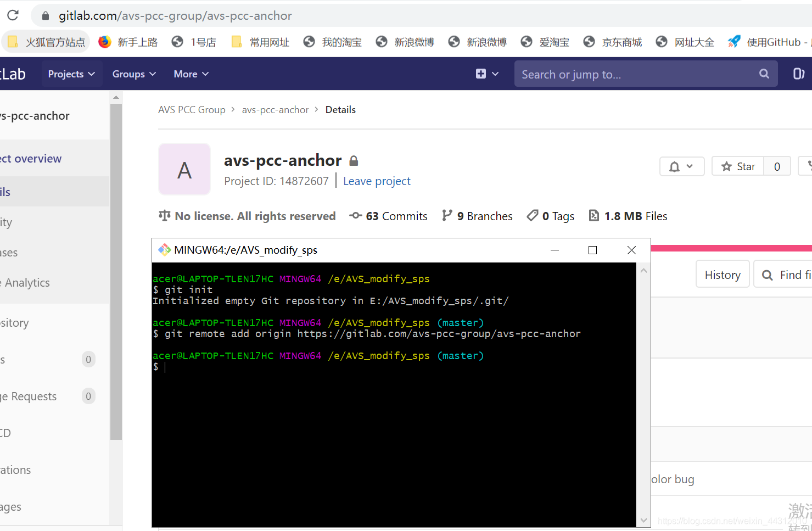
Task: Click the Details breadcrumb
Action: (340, 110)
